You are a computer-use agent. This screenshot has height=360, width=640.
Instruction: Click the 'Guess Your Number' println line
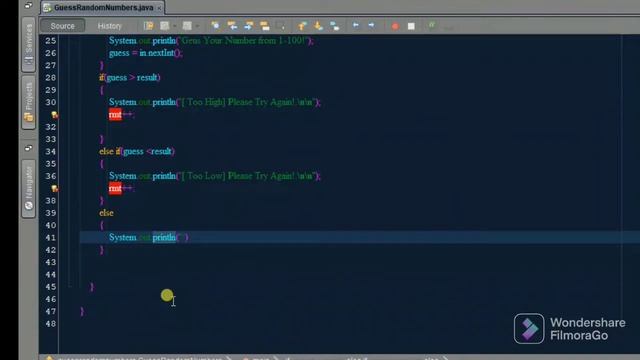tap(211, 41)
